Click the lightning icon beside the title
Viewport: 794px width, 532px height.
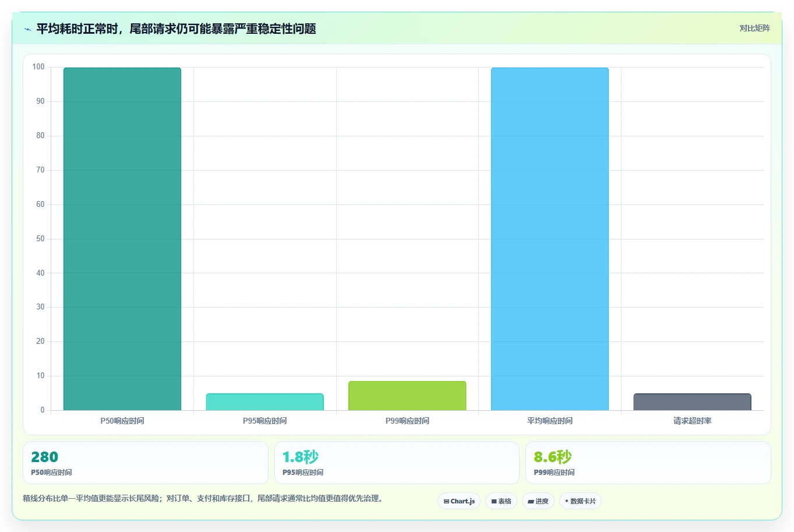pos(27,29)
